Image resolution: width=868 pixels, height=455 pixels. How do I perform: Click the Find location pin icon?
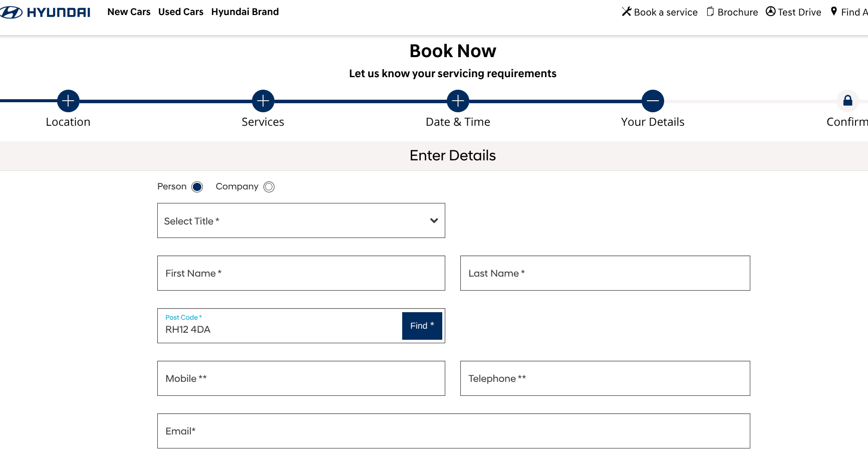click(834, 11)
